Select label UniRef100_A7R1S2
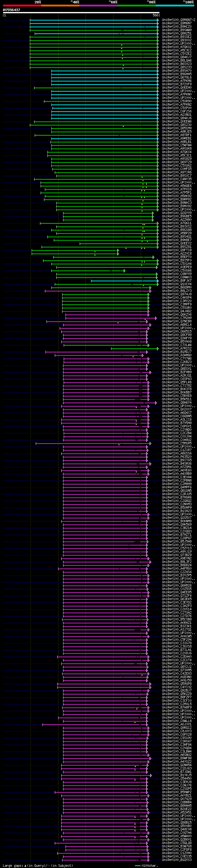 (x=177, y=349)
